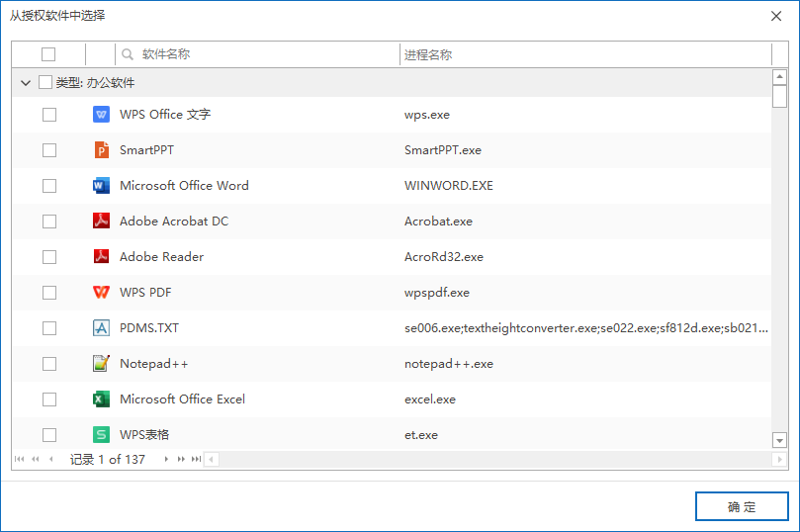Image resolution: width=800 pixels, height=532 pixels.
Task: Check the Microsoft Office Excel checkbox
Action: point(49,399)
